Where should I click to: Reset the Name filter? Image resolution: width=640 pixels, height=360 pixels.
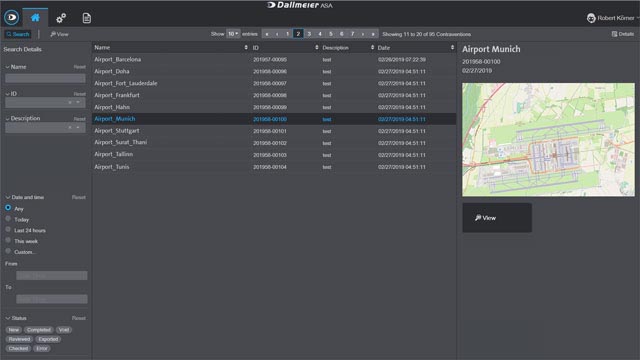(80, 67)
